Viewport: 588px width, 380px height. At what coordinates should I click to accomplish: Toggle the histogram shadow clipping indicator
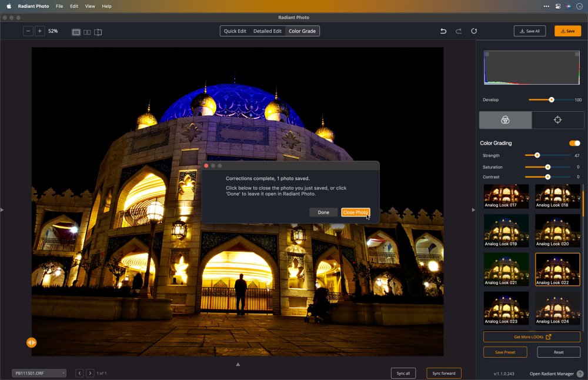coord(487,54)
